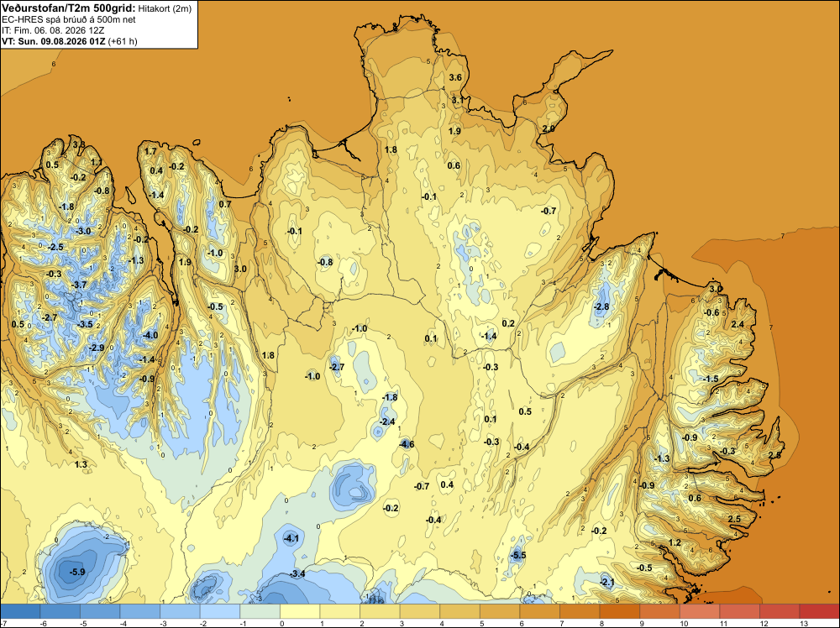
Task: Click the temperature value '-4.0' on map
Action: [x=150, y=335]
